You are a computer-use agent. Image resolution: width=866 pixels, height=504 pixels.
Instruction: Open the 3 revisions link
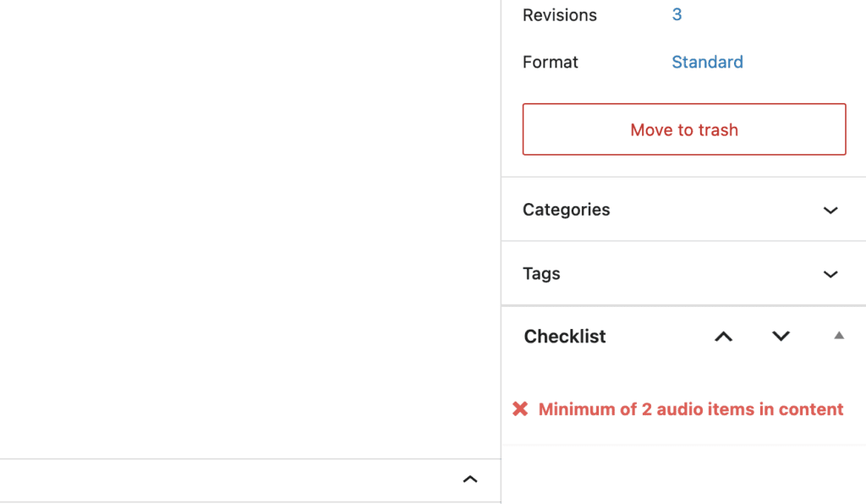tap(677, 15)
